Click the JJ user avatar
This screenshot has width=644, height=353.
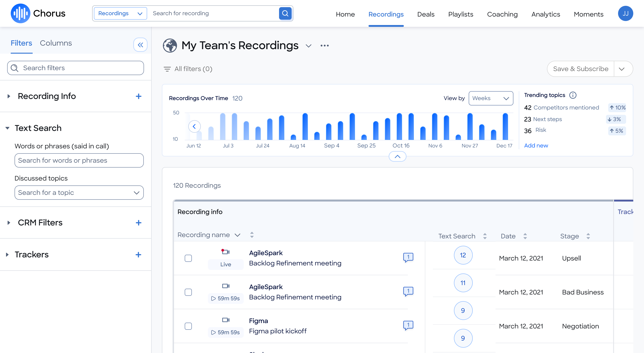click(x=625, y=13)
